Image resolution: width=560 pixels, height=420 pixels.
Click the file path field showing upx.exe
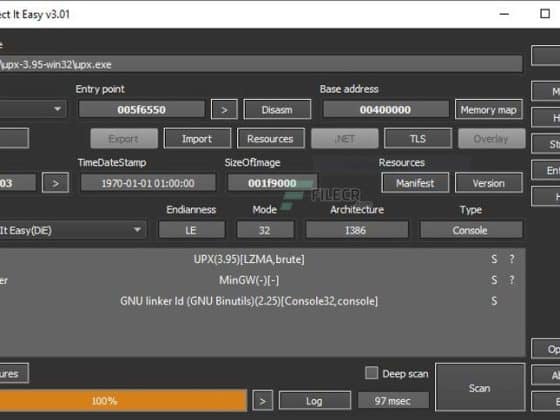[x=261, y=64]
